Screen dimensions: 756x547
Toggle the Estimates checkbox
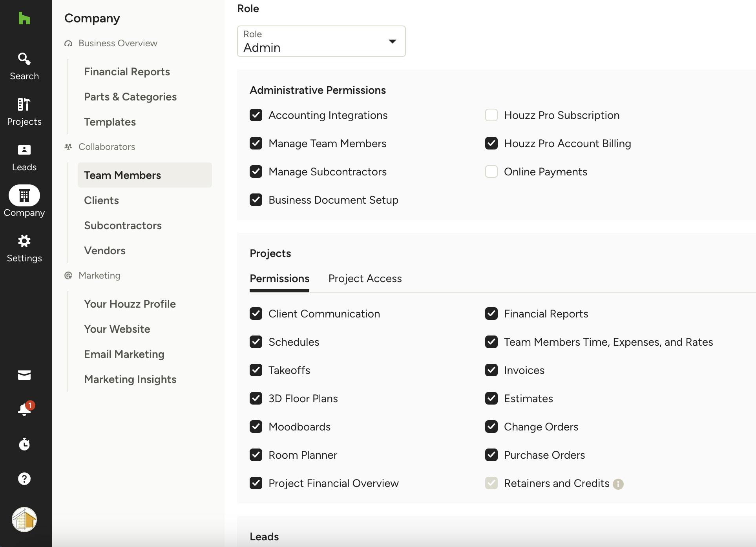491,398
